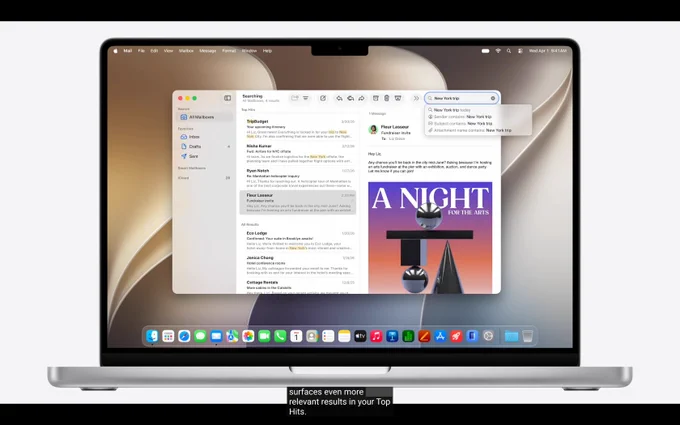Click into the 'New York trip' search field

[x=461, y=98]
